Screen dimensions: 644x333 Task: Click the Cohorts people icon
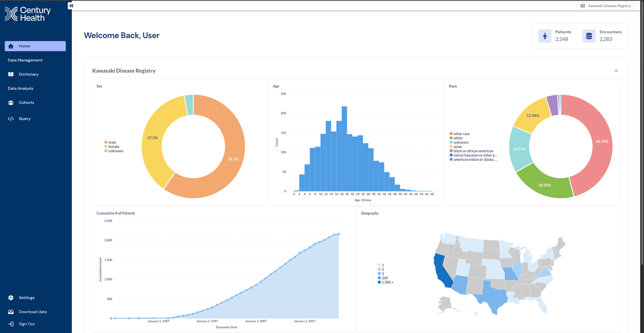tap(11, 103)
